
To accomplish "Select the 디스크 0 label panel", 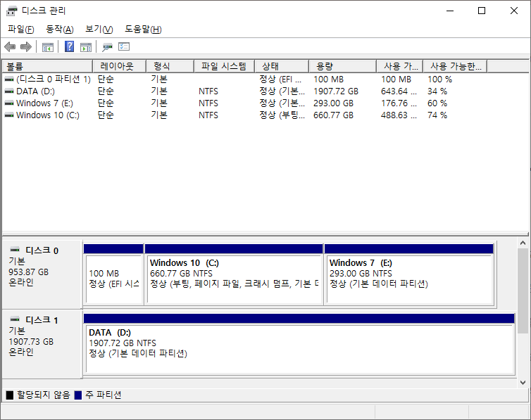I will coord(42,274).
